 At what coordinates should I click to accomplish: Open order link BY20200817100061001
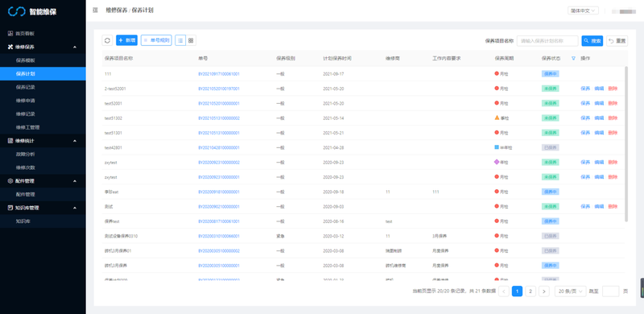(x=219, y=221)
